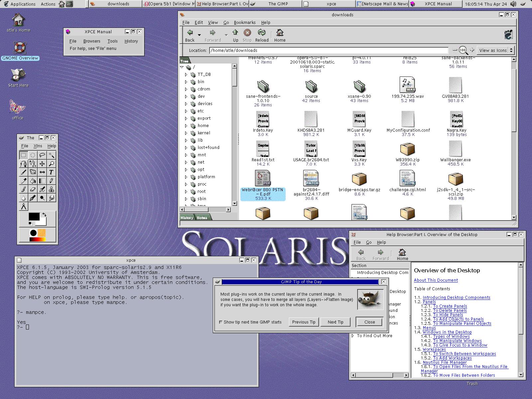Click Reload in downloads window toolbar
The width and height of the screenshot is (532, 399).
coord(262,36)
